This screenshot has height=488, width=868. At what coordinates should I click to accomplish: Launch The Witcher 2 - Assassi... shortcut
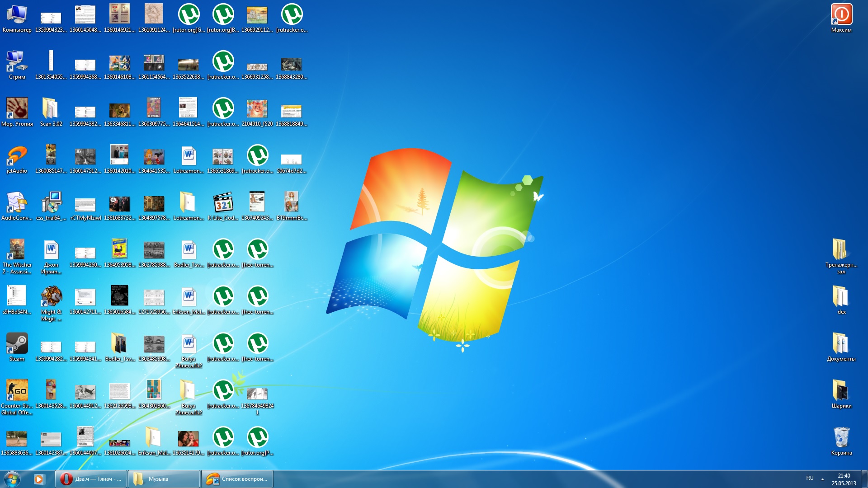tap(17, 256)
